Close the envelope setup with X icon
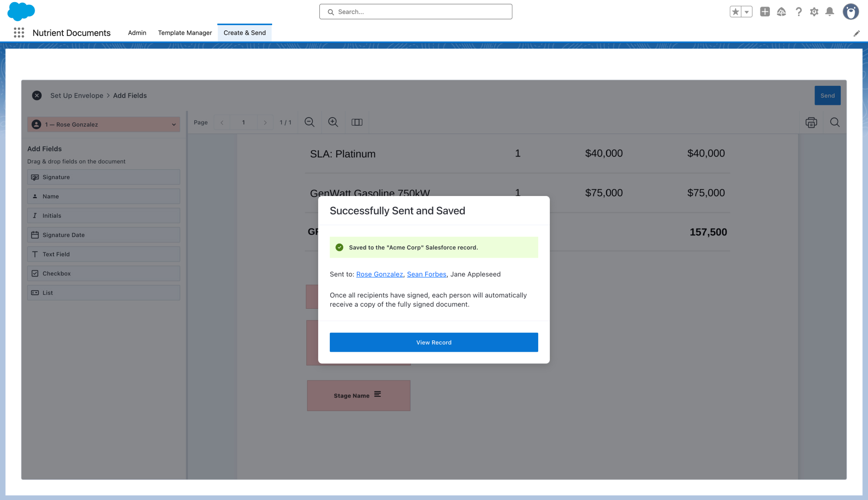This screenshot has height=500, width=868. click(x=37, y=95)
